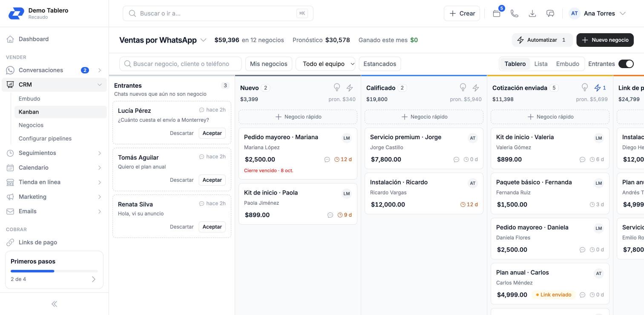
Task: Discard Tomás Aguilar incoming chat
Action: (182, 180)
